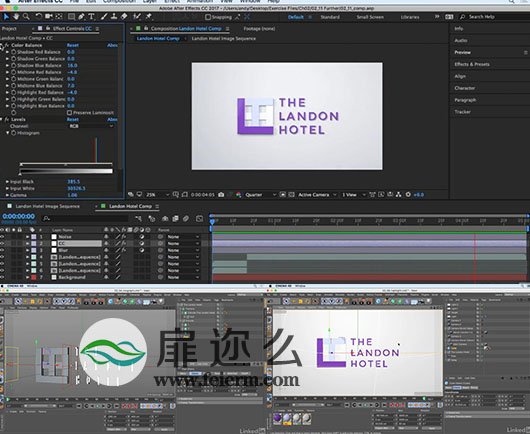
Task: Select the Rotation tool
Action: click(x=39, y=16)
